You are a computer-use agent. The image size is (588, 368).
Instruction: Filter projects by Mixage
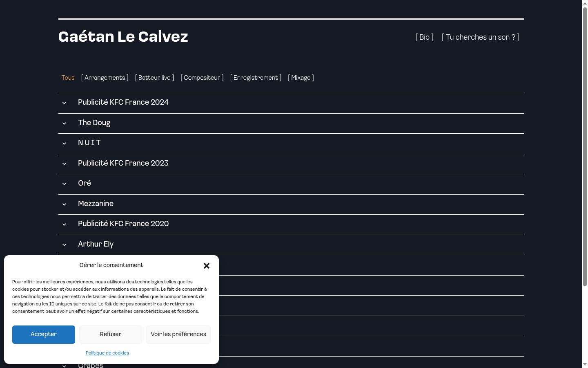pyautogui.click(x=301, y=78)
